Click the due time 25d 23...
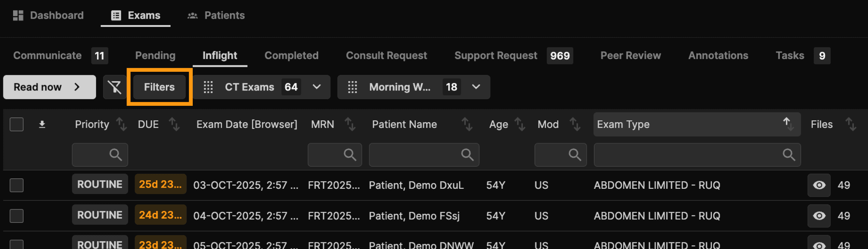The image size is (868, 249). (161, 184)
